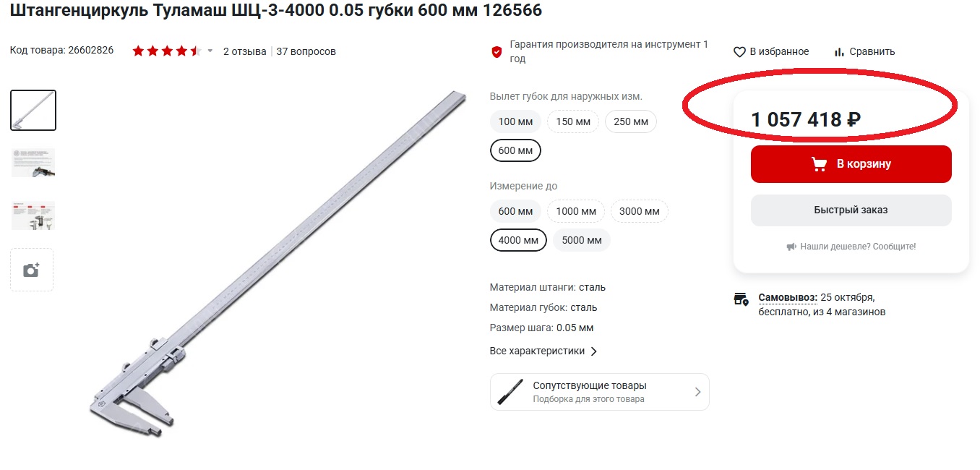This screenshot has height=470, width=980.
Task: Open the 2 отзыва reviews link
Action: click(x=244, y=51)
